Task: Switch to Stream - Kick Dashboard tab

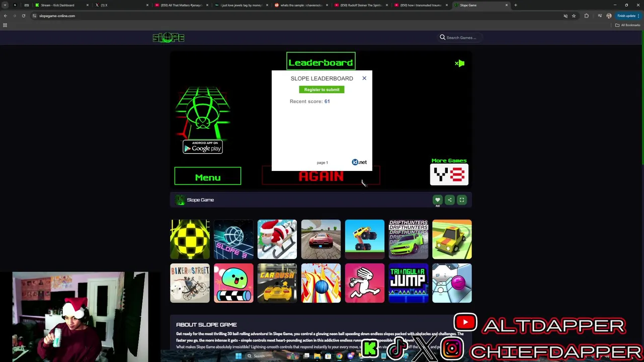Action: pos(61,5)
